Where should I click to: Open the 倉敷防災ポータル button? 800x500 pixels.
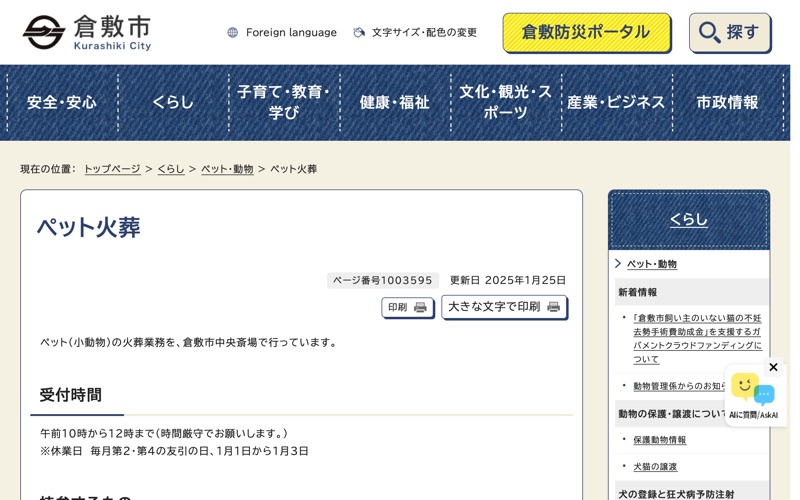tap(586, 33)
